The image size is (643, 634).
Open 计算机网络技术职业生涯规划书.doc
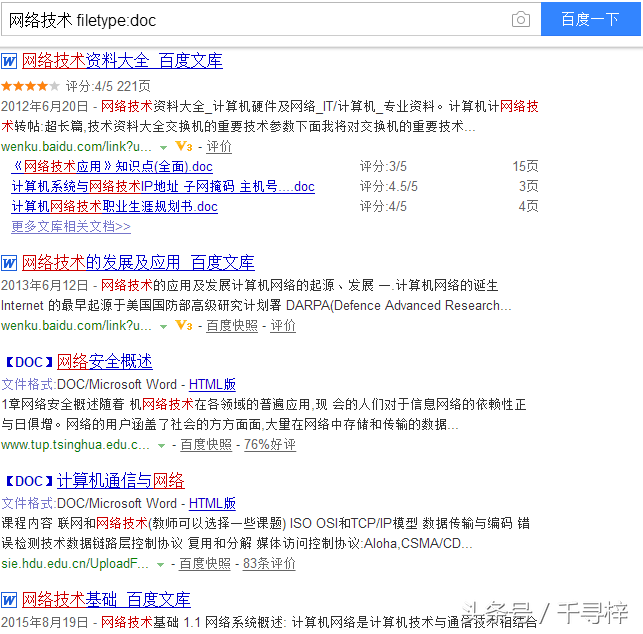(x=114, y=206)
